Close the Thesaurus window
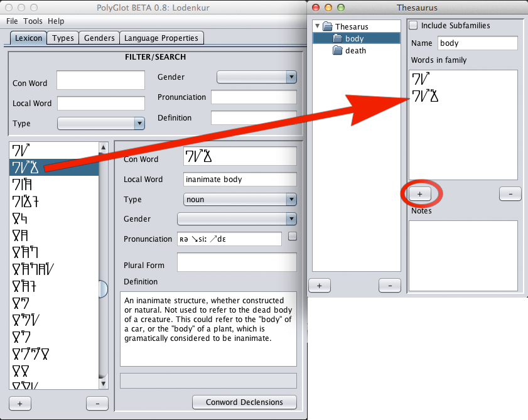528x420 pixels. click(316, 8)
